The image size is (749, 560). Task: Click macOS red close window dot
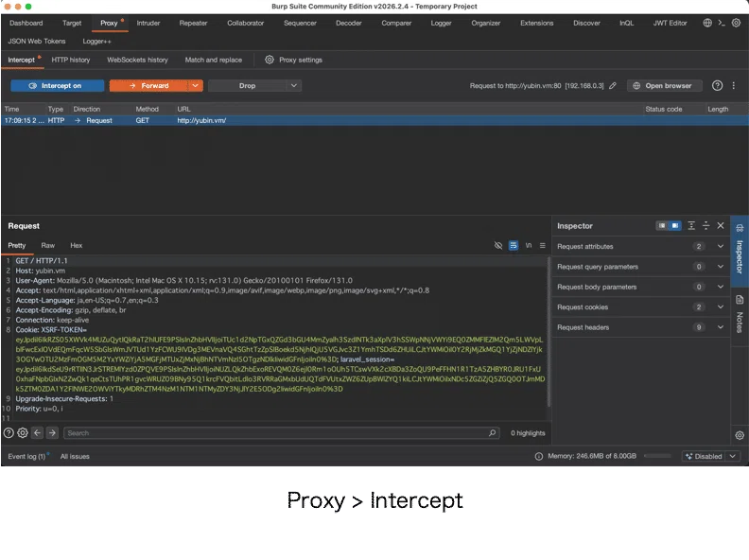8,7
